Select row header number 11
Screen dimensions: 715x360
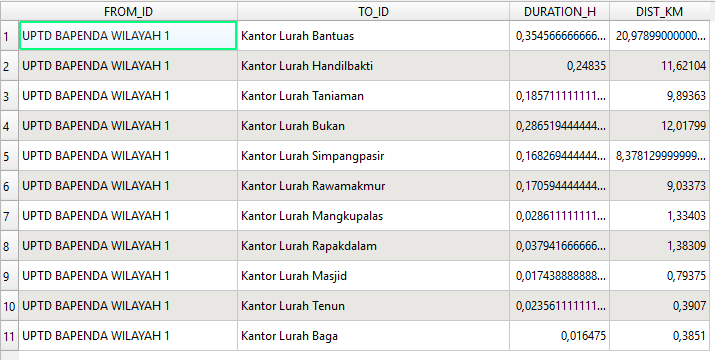pyautogui.click(x=10, y=336)
